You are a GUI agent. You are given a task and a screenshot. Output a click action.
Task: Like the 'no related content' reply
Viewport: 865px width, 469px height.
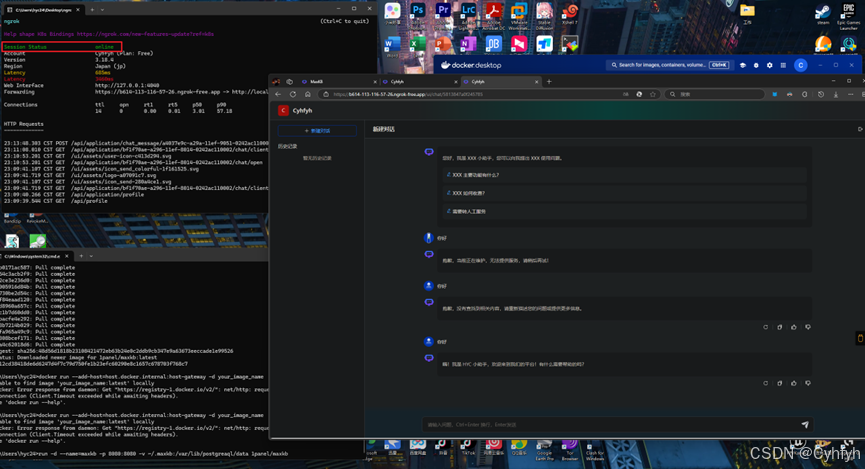tap(794, 327)
